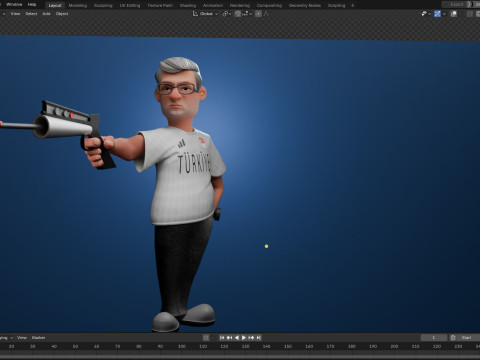Open the pivot point dropdown

[227, 14]
